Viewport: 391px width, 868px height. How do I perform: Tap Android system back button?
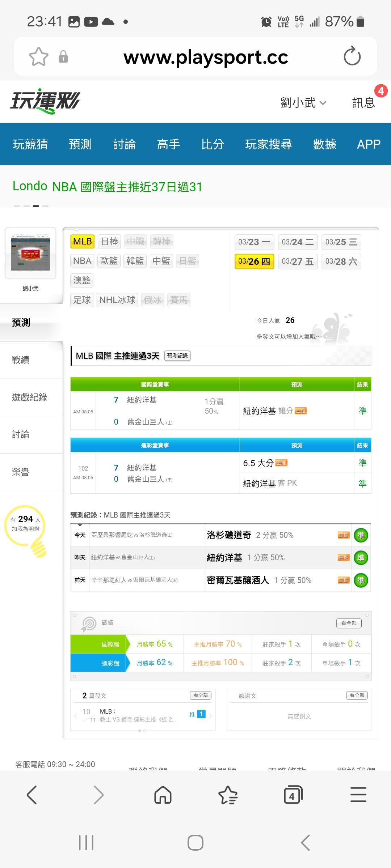305,842
